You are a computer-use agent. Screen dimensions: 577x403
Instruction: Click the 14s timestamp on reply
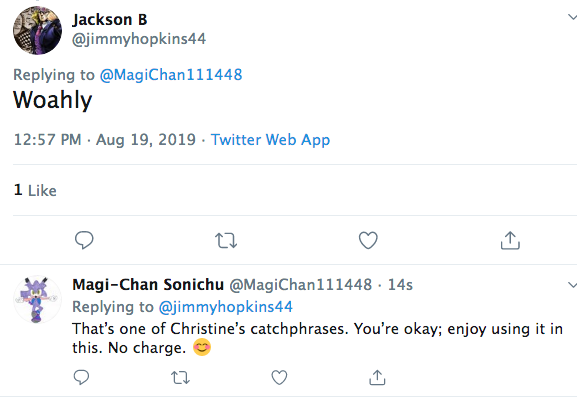click(400, 285)
